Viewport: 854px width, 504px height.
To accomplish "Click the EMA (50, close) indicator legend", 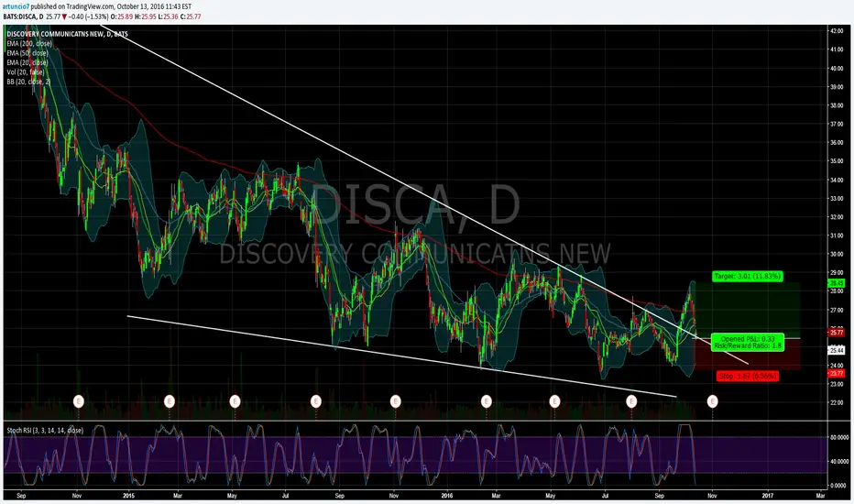I will [x=27, y=53].
